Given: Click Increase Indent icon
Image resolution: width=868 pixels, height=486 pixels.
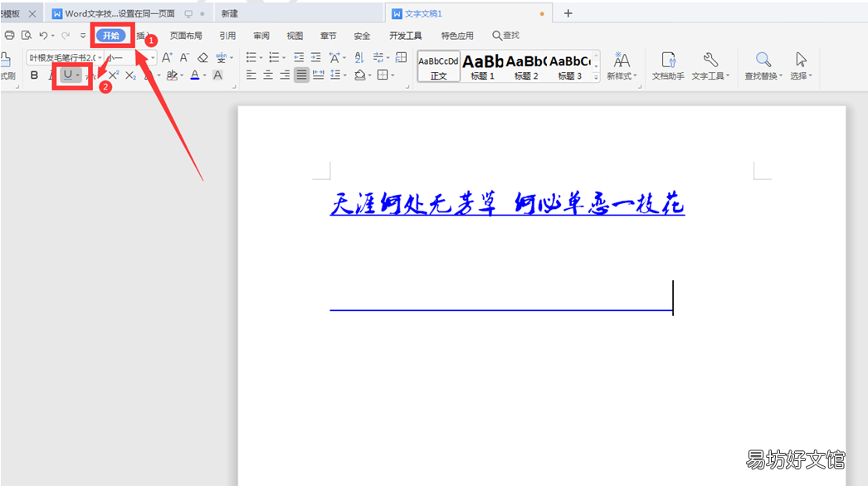Looking at the screenshot, I should click(315, 57).
